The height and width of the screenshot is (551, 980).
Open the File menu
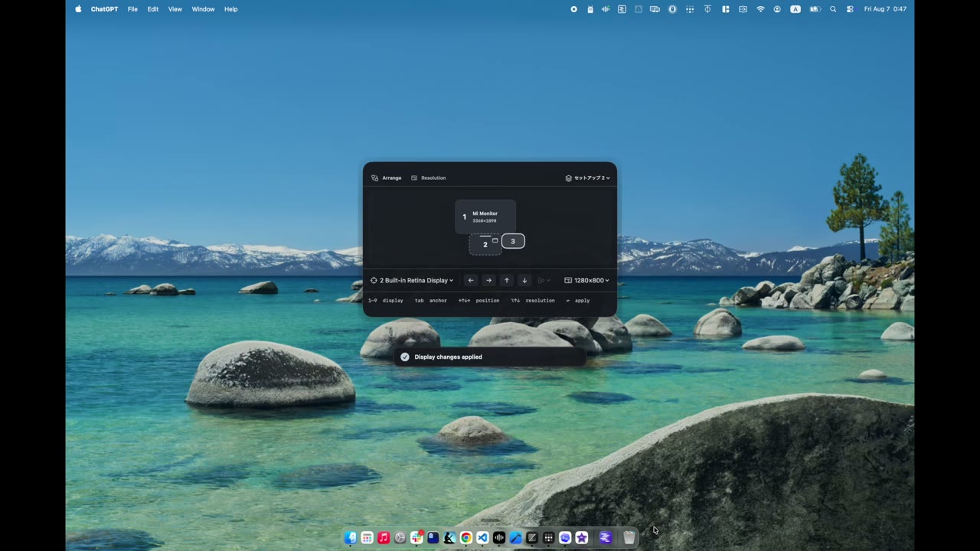coord(132,9)
